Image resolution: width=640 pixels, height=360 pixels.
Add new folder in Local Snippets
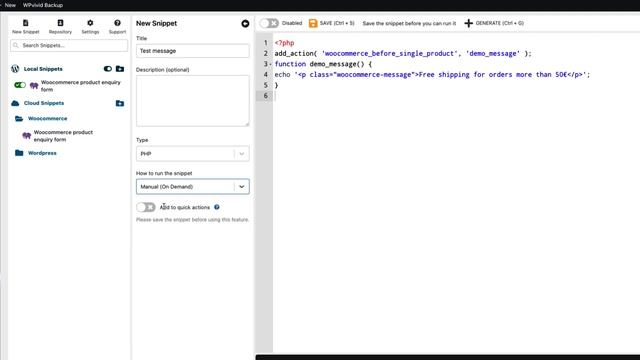[x=120, y=69]
